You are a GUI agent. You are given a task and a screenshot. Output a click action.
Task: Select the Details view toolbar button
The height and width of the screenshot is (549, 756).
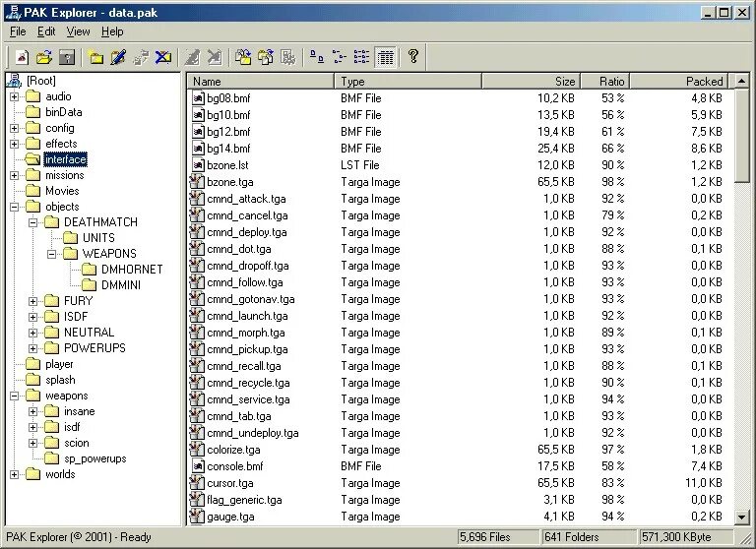[x=385, y=58]
